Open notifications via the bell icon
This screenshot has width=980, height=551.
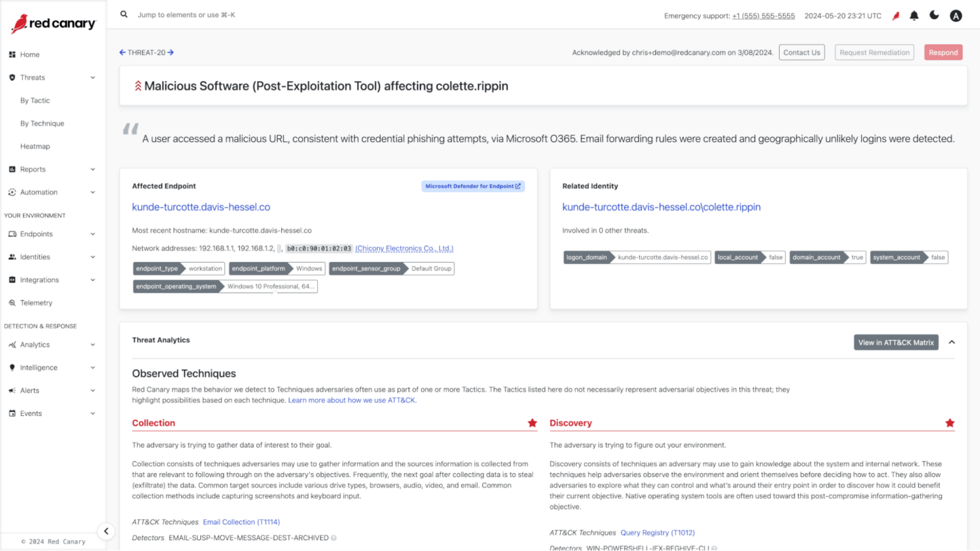point(914,15)
